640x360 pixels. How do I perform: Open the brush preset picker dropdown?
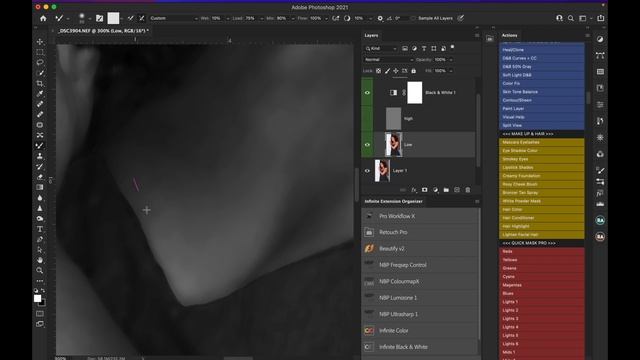pos(89,18)
